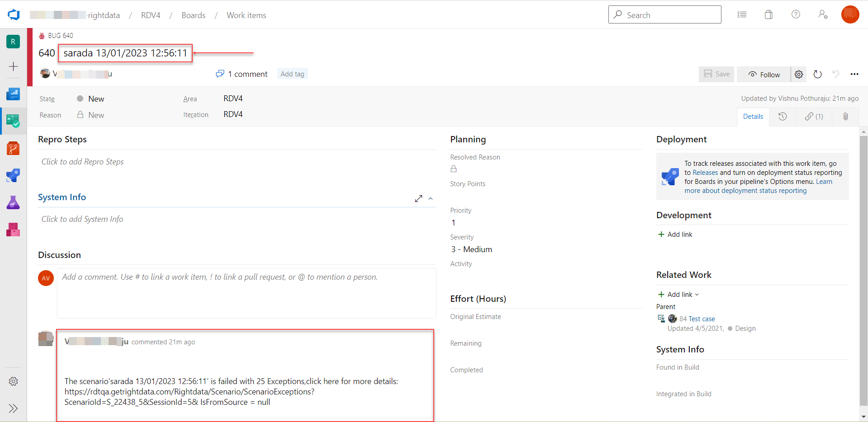This screenshot has width=868, height=422.
Task: Click the Add tag button
Action: pyautogui.click(x=292, y=74)
